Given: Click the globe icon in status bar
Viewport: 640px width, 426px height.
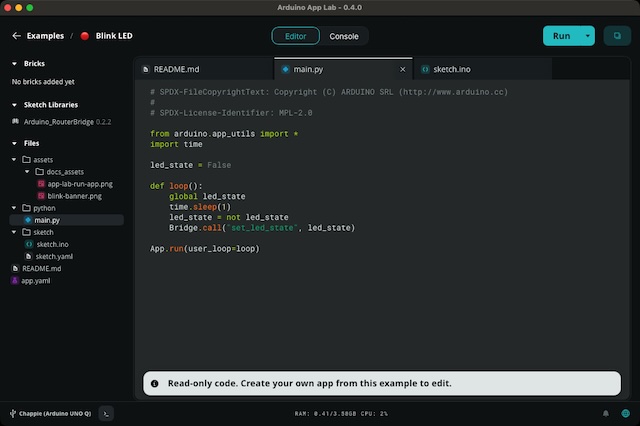Looking at the screenshot, I should [625, 412].
